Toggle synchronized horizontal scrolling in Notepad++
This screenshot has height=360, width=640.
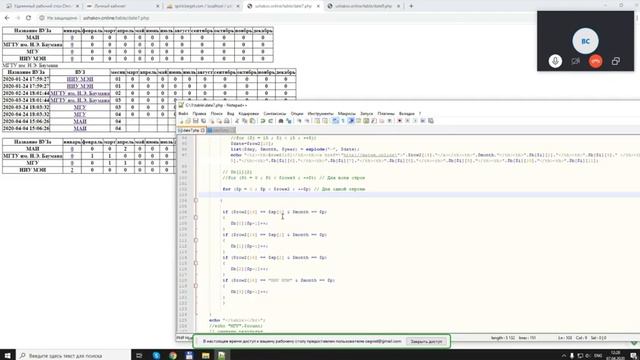coord(325,121)
